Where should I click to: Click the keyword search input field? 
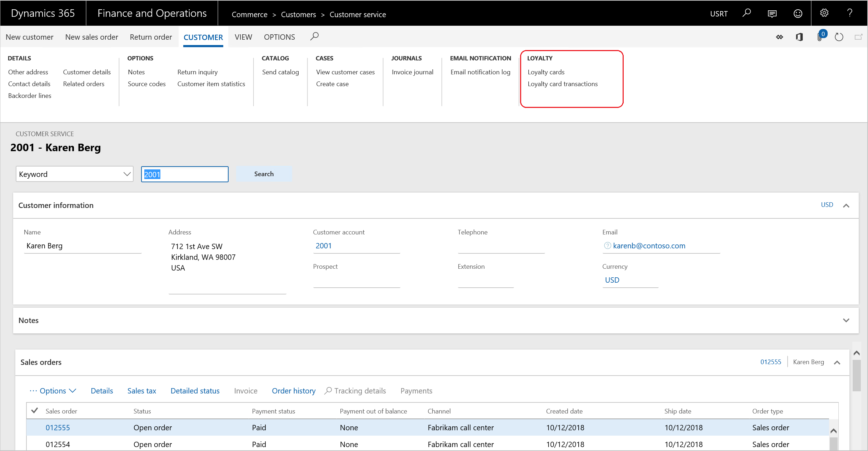point(184,174)
